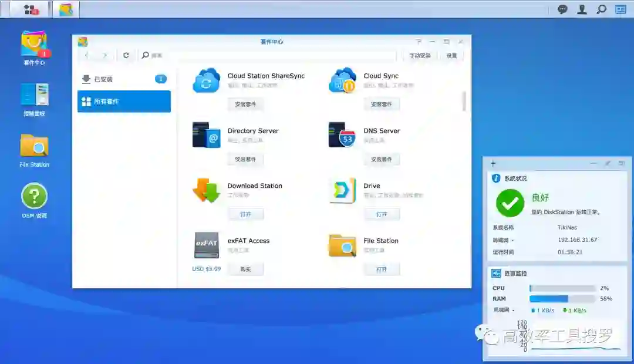Click the uptime value 01:56:21
634x364 pixels.
pyautogui.click(x=569, y=251)
